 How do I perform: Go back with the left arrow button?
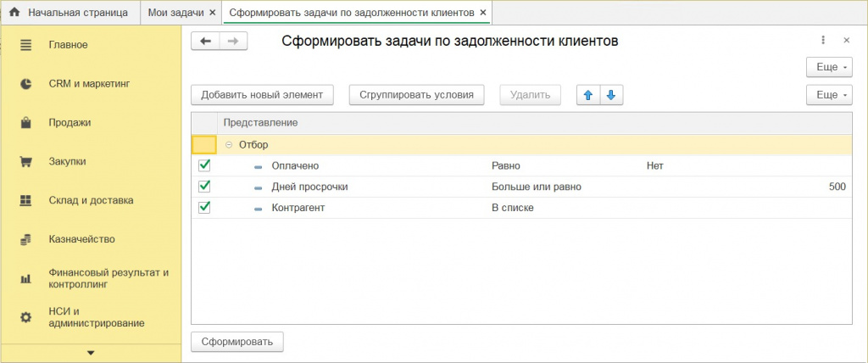tap(205, 41)
